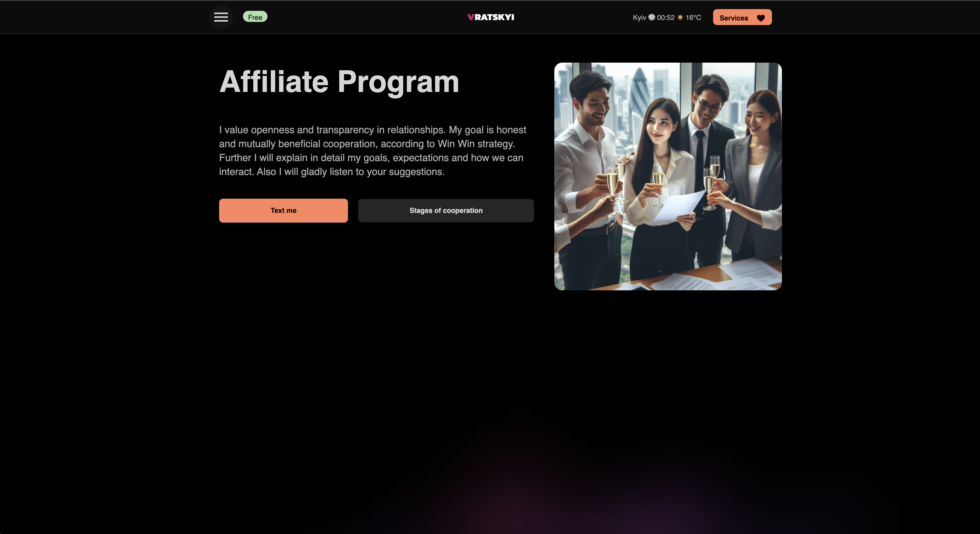Click the sun weather icon
980x534 pixels.
point(680,17)
